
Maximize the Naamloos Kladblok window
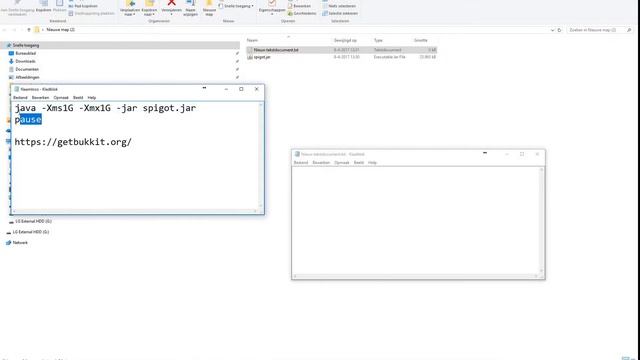(x=241, y=89)
